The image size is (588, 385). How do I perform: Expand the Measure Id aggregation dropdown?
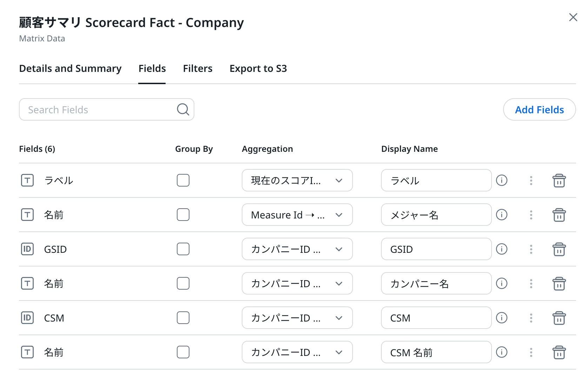(x=297, y=215)
